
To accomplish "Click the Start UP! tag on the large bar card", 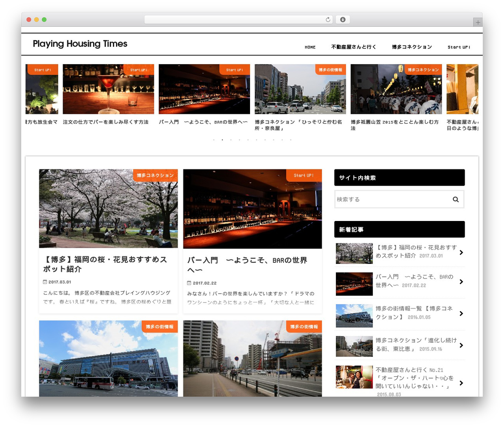I will coord(304,175).
